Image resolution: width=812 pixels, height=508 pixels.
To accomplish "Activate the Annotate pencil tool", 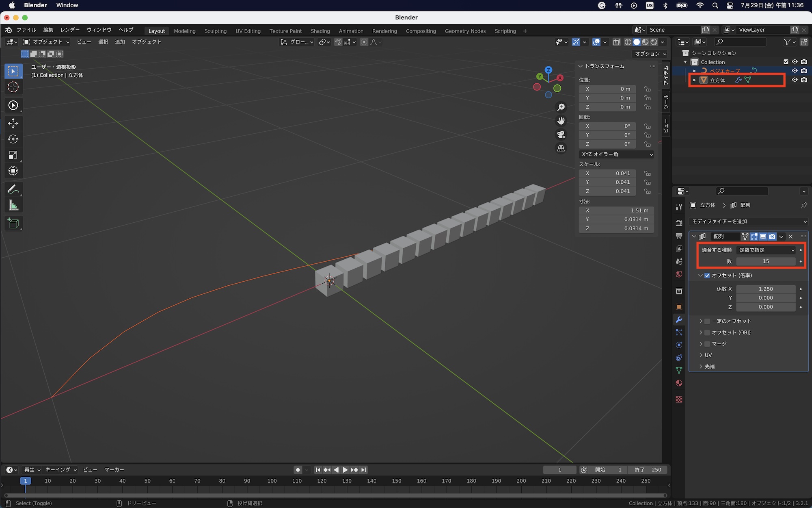I will (x=13, y=189).
